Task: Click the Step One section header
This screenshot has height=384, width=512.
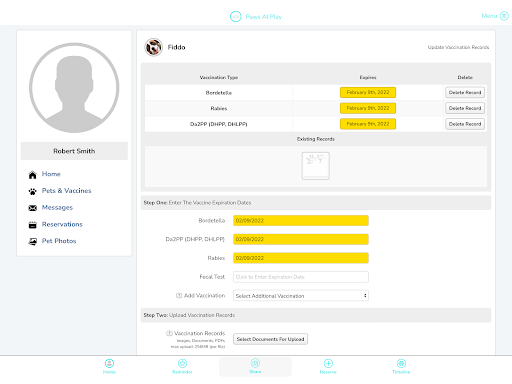Action: 316,203
